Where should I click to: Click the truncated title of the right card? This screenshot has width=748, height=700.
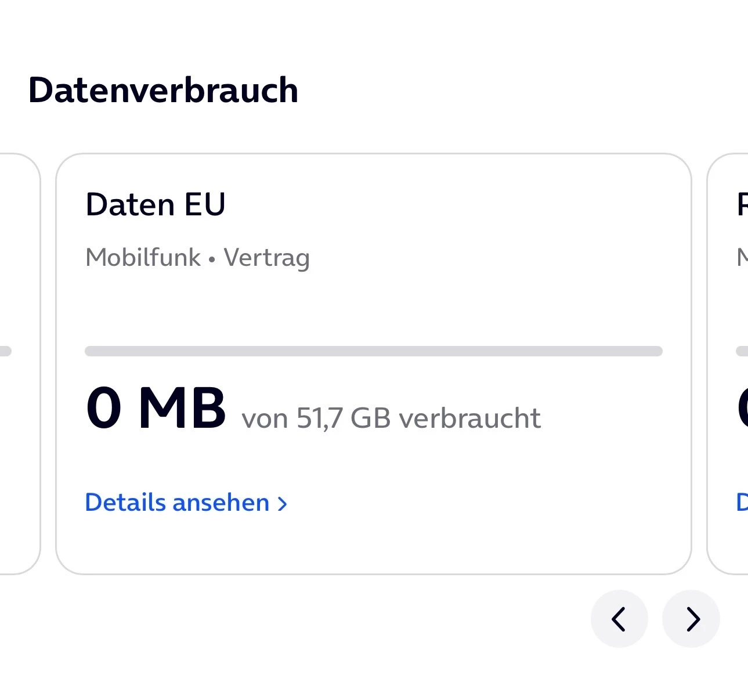tap(742, 204)
